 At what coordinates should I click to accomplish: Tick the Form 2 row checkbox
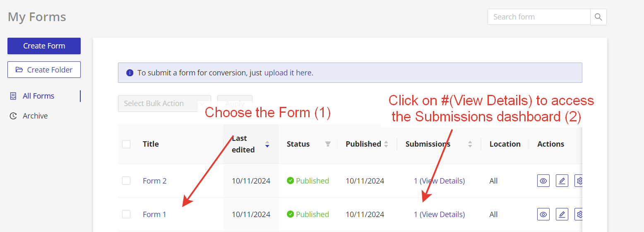tap(126, 181)
